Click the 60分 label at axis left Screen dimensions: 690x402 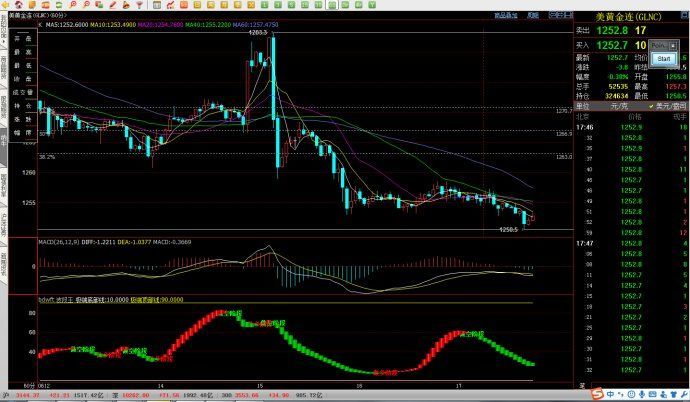click(29, 386)
